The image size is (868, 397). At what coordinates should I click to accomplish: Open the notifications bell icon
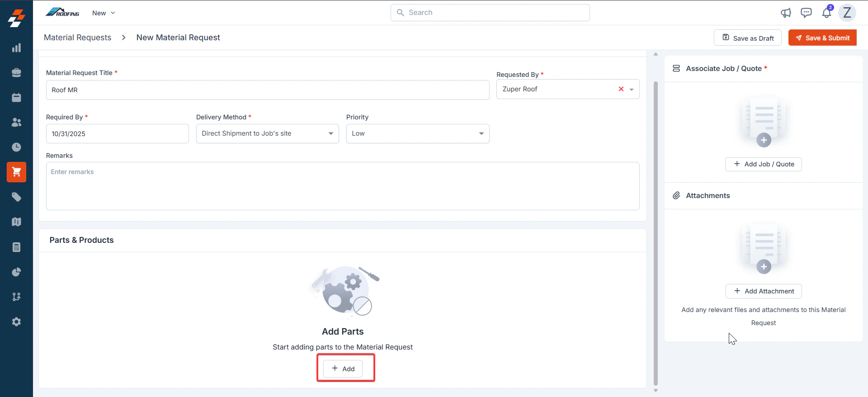click(x=827, y=12)
